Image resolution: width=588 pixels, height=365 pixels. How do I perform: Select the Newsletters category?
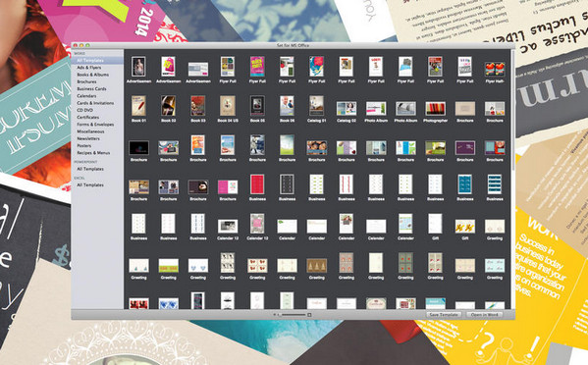click(88, 138)
